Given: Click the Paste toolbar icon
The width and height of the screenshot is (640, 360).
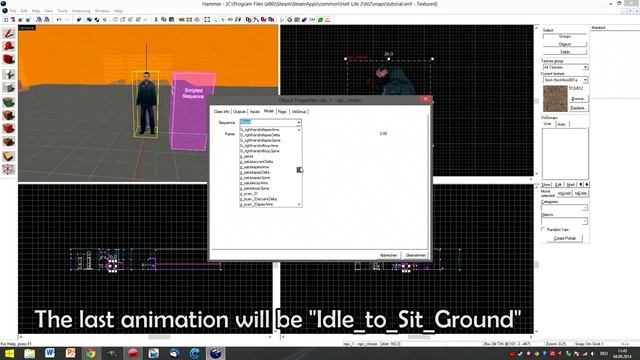Looking at the screenshot, I should click(x=171, y=20).
